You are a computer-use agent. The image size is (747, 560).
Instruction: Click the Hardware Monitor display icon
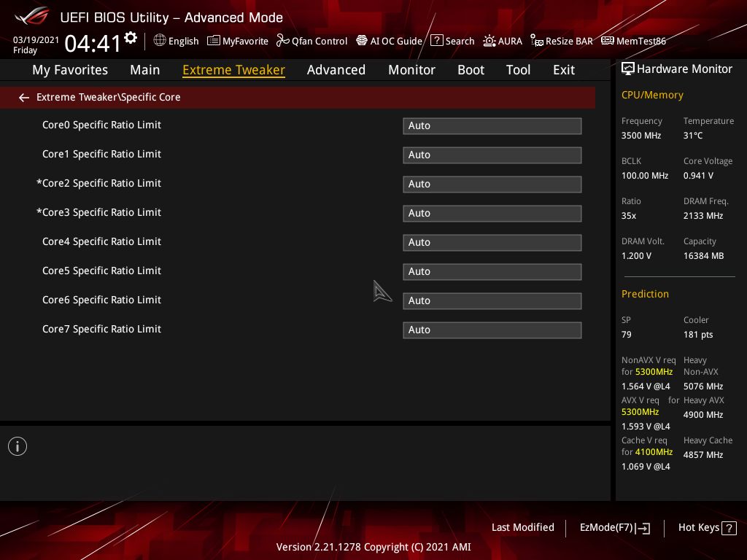tap(628, 69)
